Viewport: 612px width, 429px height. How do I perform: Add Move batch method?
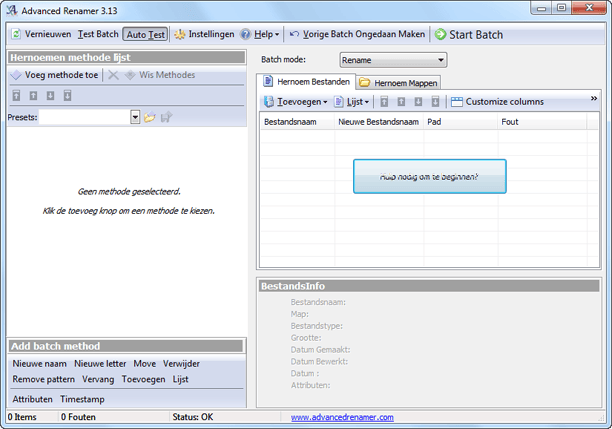(x=145, y=364)
